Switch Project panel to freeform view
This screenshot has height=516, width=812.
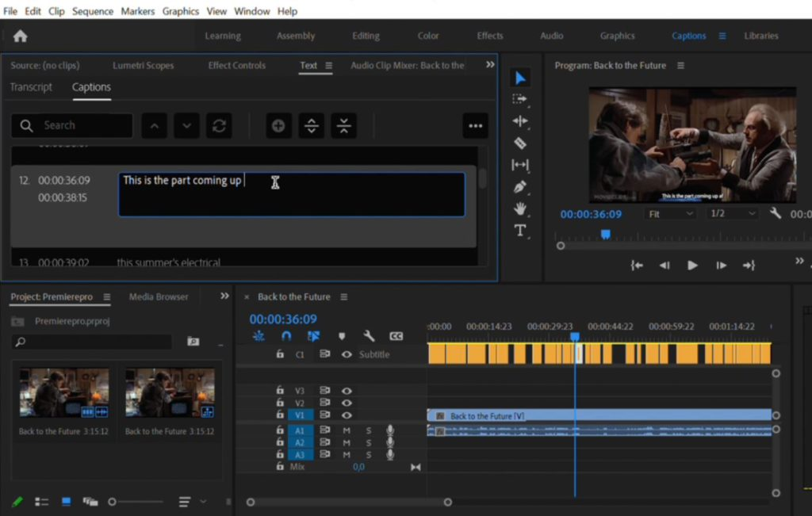[90, 502]
